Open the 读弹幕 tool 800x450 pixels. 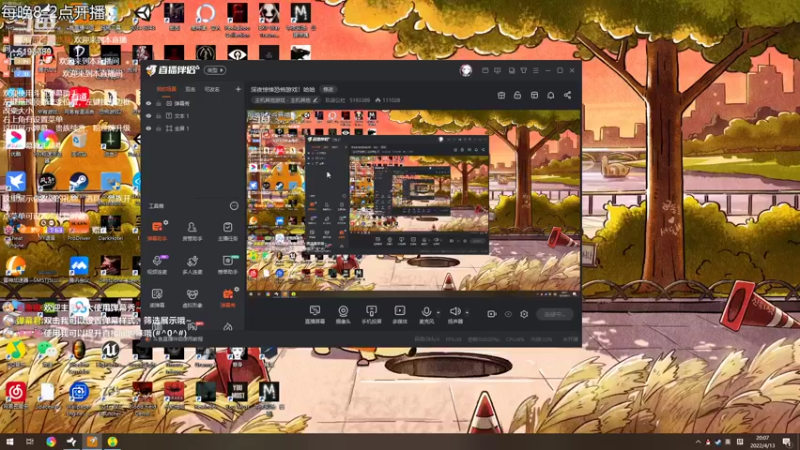tap(157, 297)
